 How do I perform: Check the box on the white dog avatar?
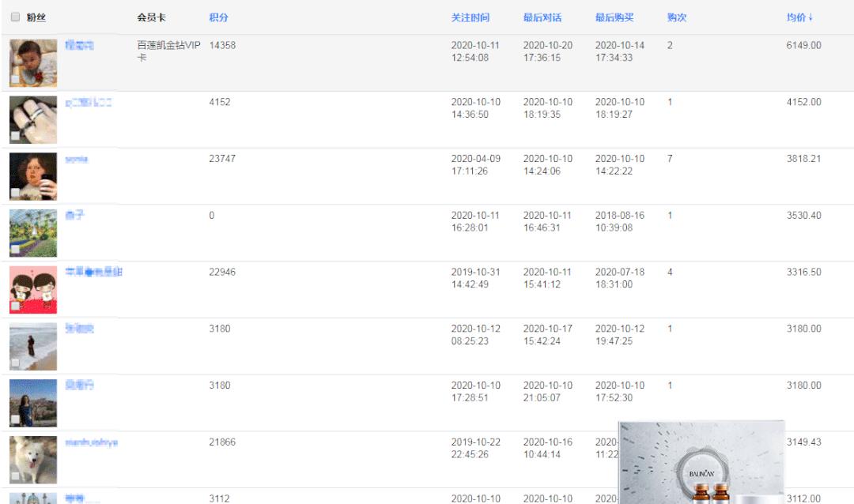point(15,476)
